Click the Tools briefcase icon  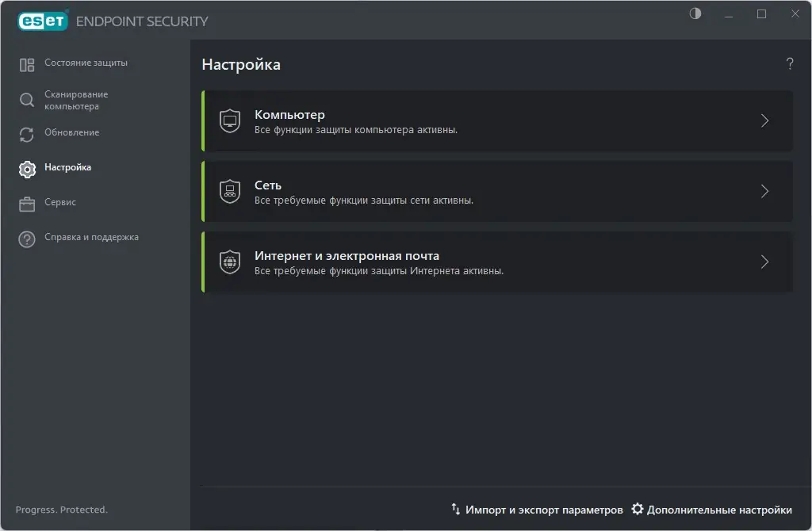tap(27, 204)
